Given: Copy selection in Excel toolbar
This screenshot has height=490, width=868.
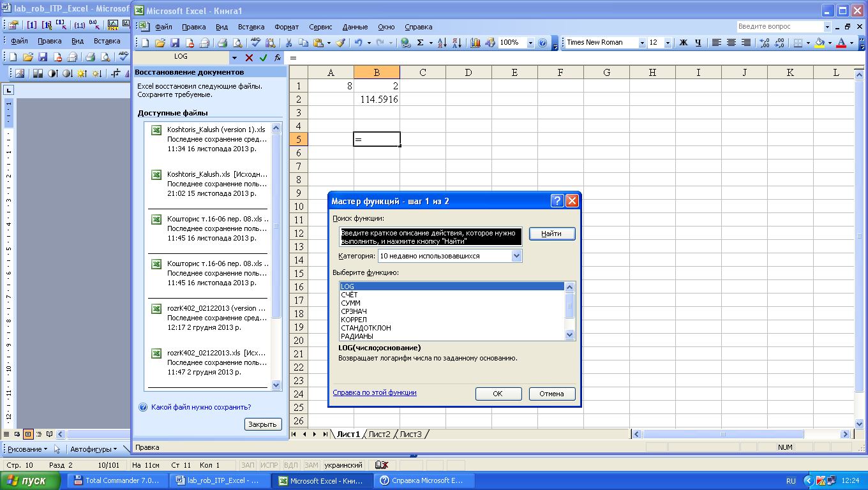Looking at the screenshot, I should [x=303, y=43].
